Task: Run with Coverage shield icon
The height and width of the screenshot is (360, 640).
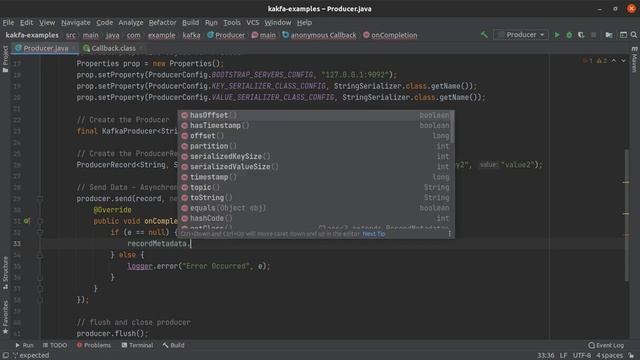Action: (581, 35)
